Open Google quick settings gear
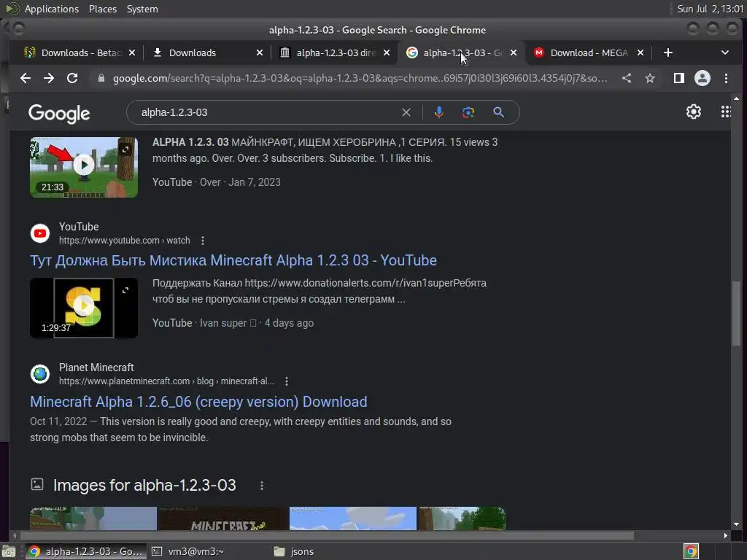 click(x=694, y=112)
